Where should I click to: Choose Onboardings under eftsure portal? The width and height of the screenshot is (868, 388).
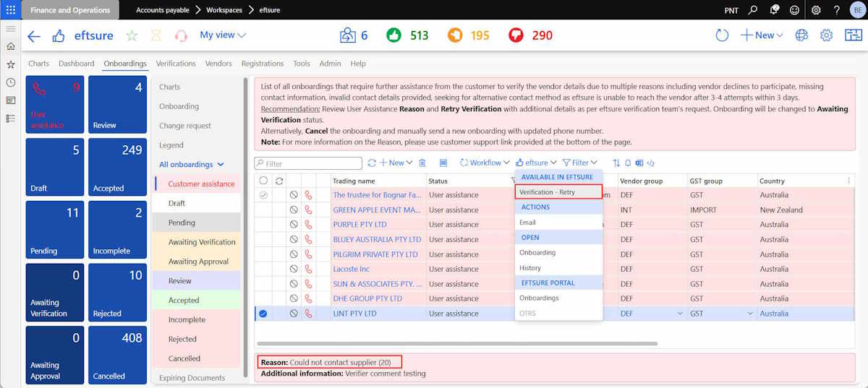click(x=558, y=298)
